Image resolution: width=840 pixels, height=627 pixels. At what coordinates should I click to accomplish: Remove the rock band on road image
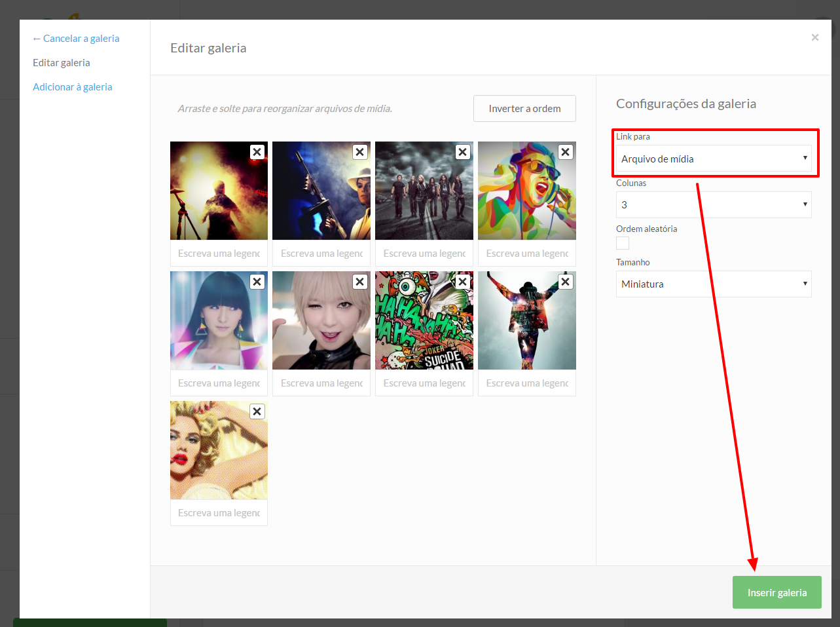click(463, 152)
